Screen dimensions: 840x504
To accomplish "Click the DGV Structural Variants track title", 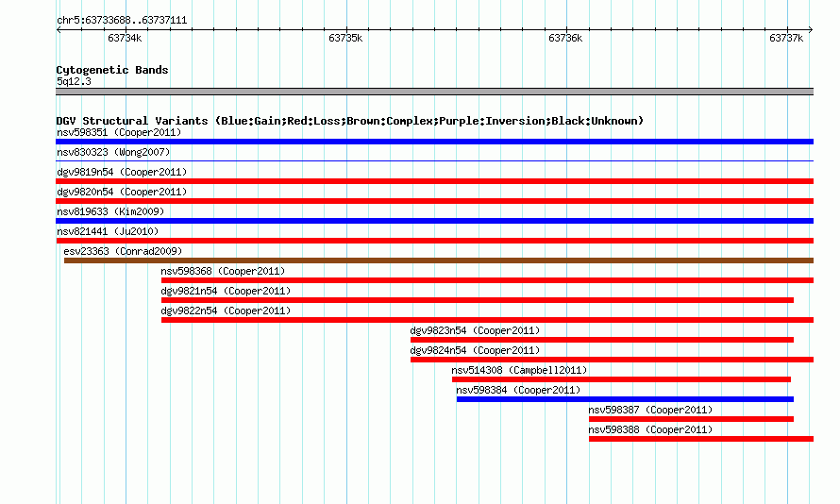I will tap(350, 121).
